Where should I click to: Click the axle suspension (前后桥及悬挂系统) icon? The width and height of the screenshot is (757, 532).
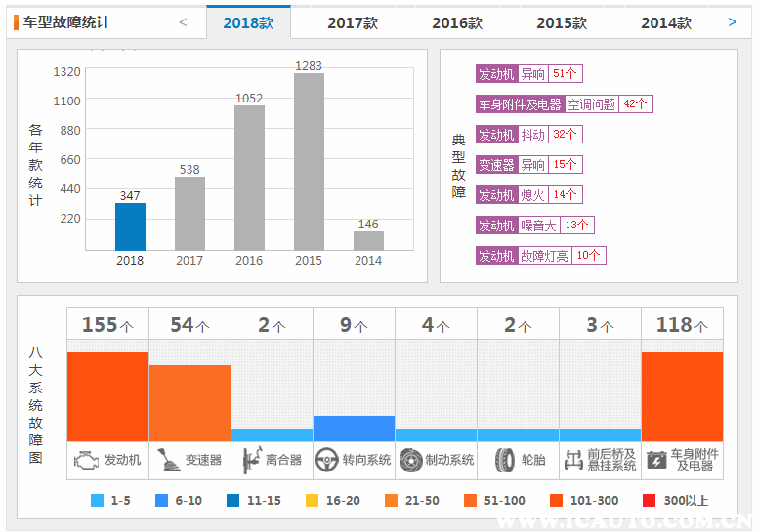point(573,459)
